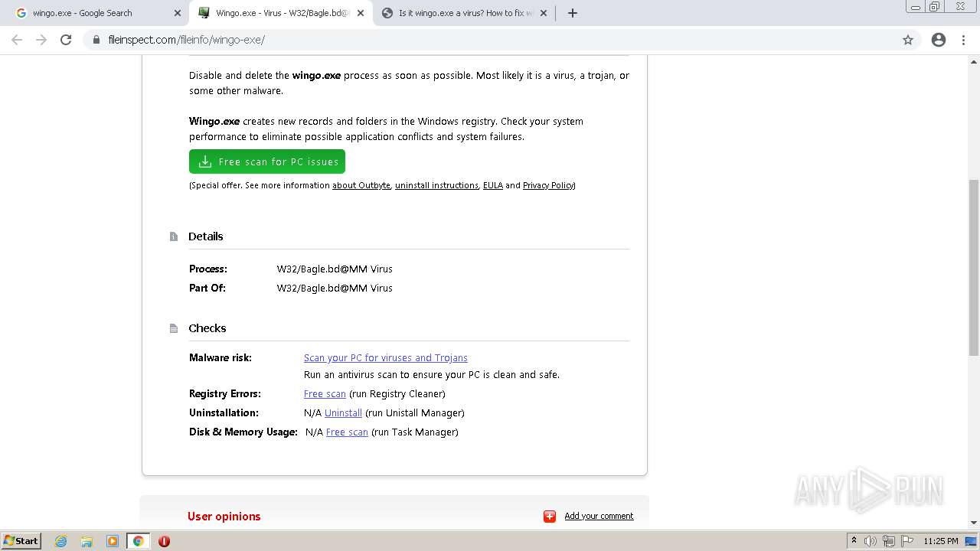View site security lock information
This screenshot has height=551, width=980.
tap(96, 40)
